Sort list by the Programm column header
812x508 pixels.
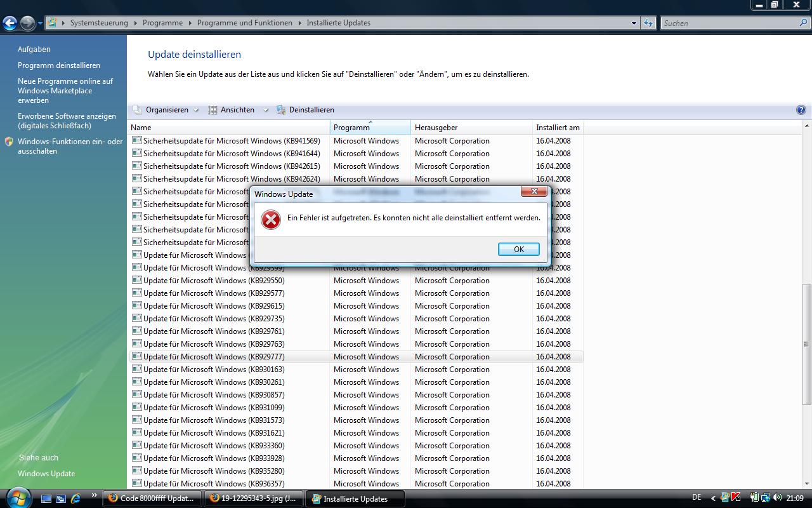(x=369, y=128)
